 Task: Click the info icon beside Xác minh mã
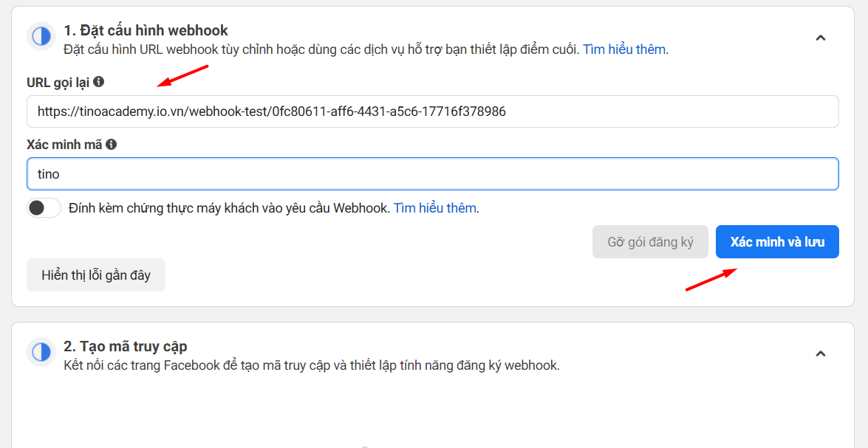tap(112, 145)
